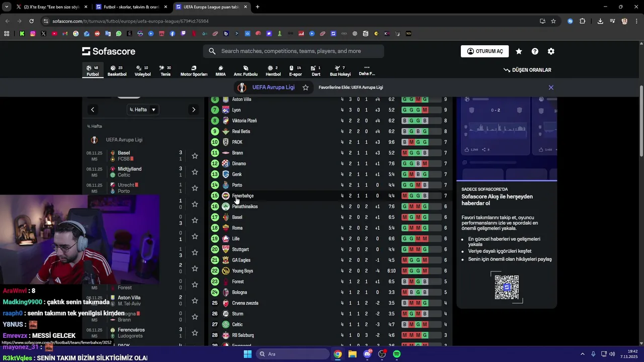Open Fenerbahçe team in standings
This screenshot has width=644, height=362.
pyautogui.click(x=243, y=196)
